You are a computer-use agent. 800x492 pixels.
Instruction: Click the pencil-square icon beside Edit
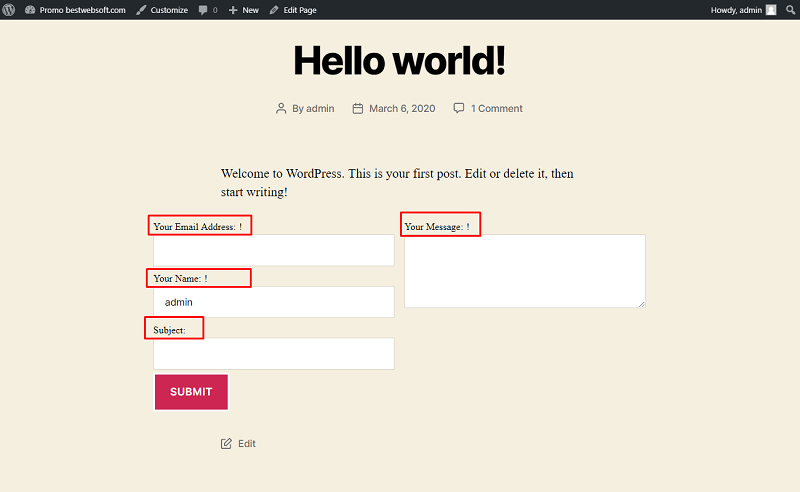click(x=226, y=444)
